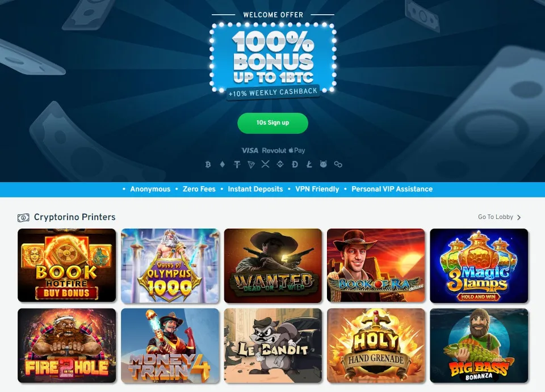Select the Dogecoin icon
This screenshot has width=545, height=392.
click(295, 164)
